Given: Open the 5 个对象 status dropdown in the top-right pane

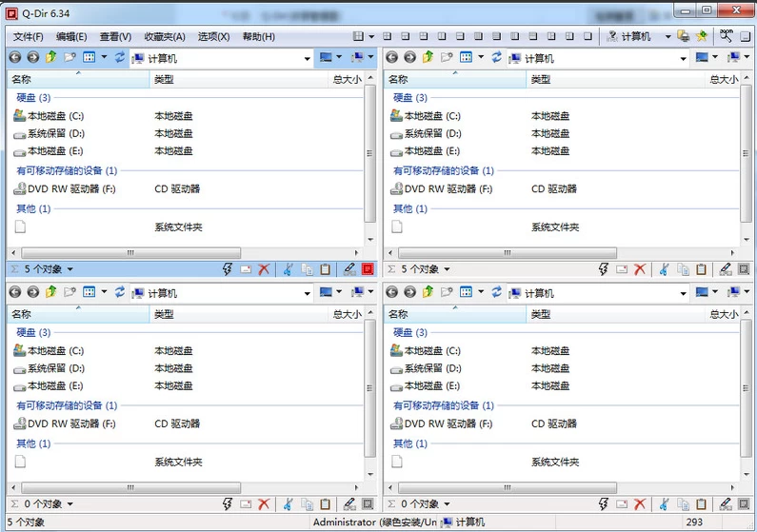Looking at the screenshot, I should pos(421,270).
